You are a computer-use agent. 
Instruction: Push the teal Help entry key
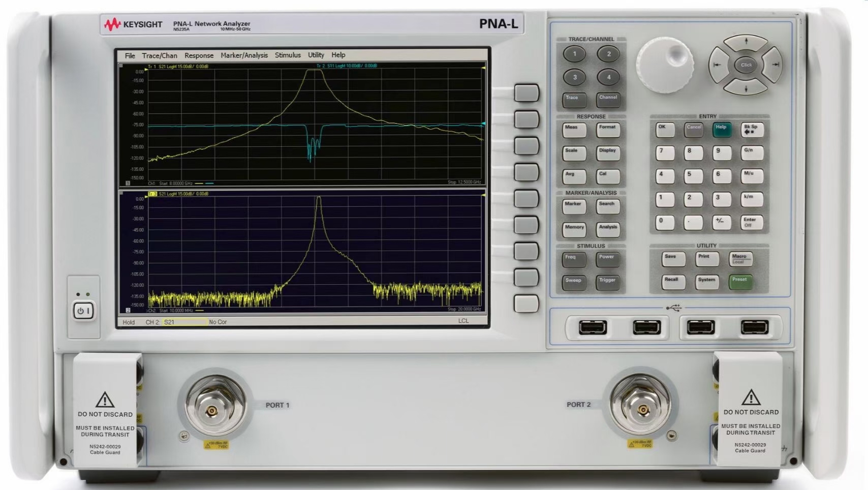[x=722, y=130]
